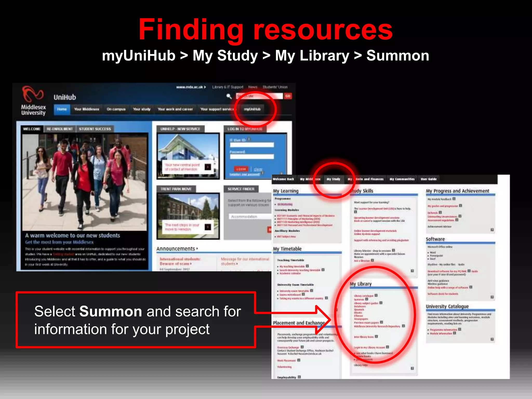This screenshot has height=399, width=532.
Task: Click the IT User ID input field
Action: pyautogui.click(x=252, y=145)
